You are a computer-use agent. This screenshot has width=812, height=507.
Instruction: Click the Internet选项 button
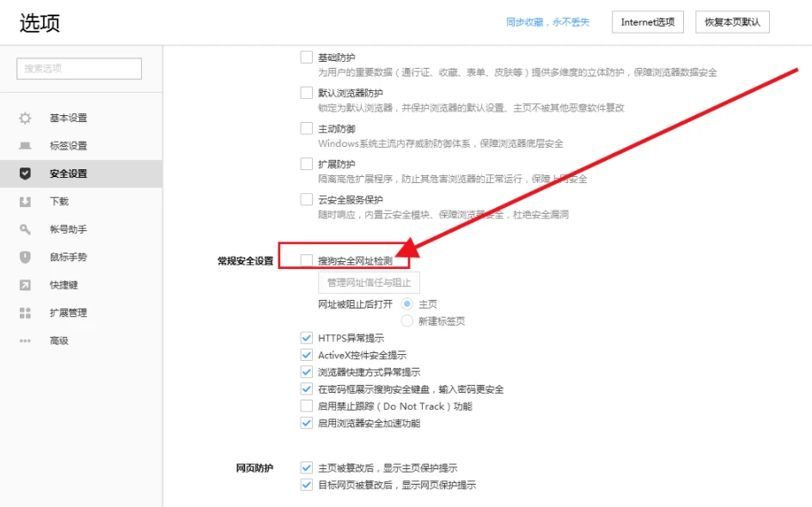(x=648, y=22)
